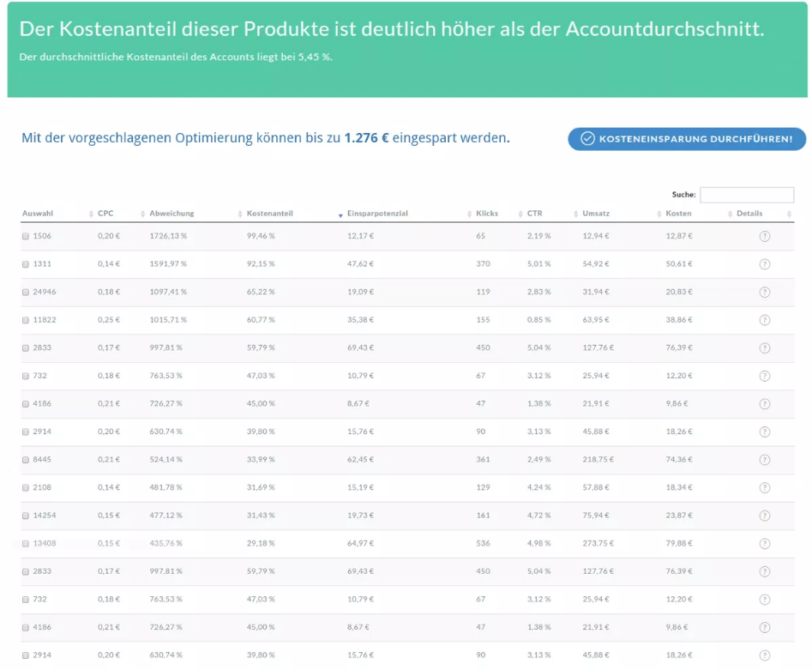Screen dimensions: 812x670
Task: Click details help icon in row 13408
Action: click(x=764, y=544)
